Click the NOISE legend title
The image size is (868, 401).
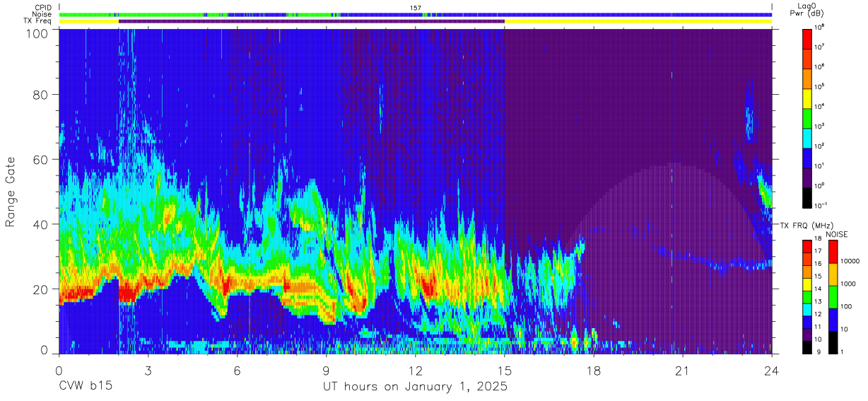838,234
